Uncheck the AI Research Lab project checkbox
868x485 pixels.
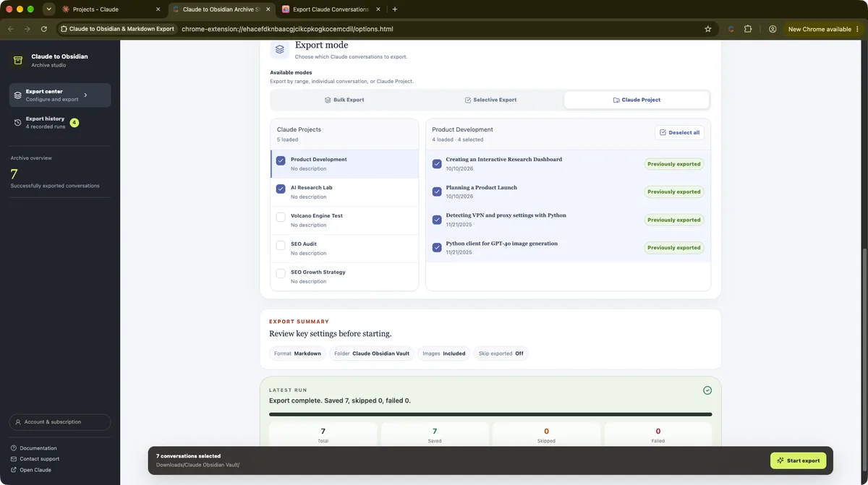(281, 189)
